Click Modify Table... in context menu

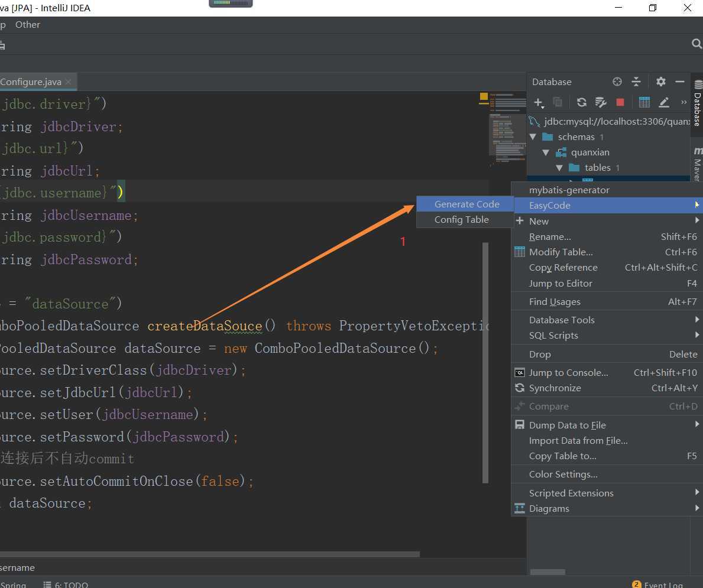[561, 252]
